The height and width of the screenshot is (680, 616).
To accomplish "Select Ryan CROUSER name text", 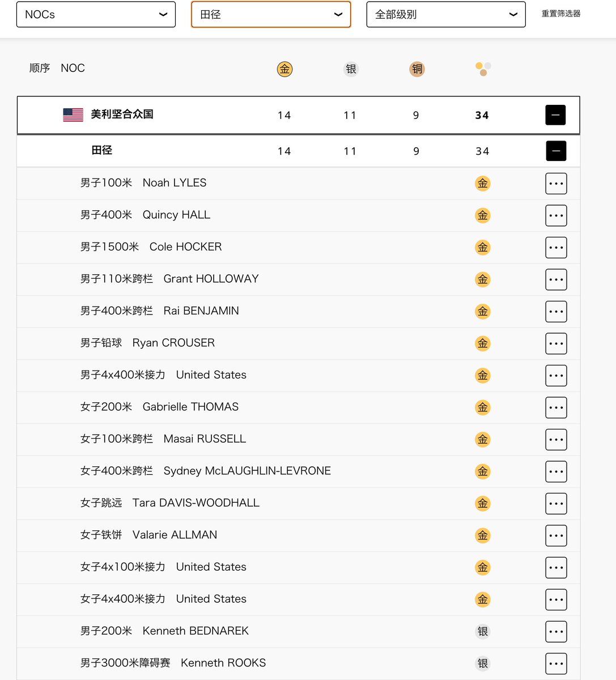I will [x=173, y=343].
